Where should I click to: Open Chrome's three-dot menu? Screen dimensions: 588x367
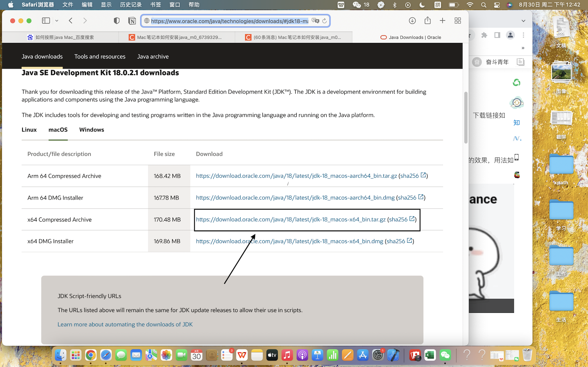(x=523, y=35)
